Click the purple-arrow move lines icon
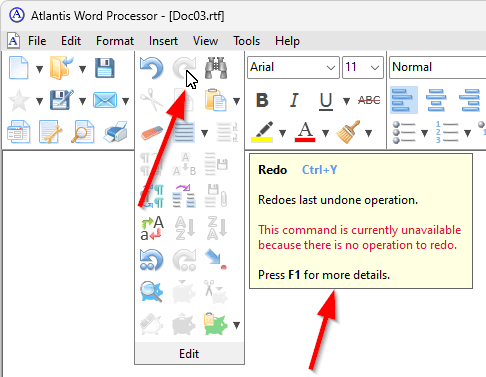The image size is (486, 377). tap(184, 196)
